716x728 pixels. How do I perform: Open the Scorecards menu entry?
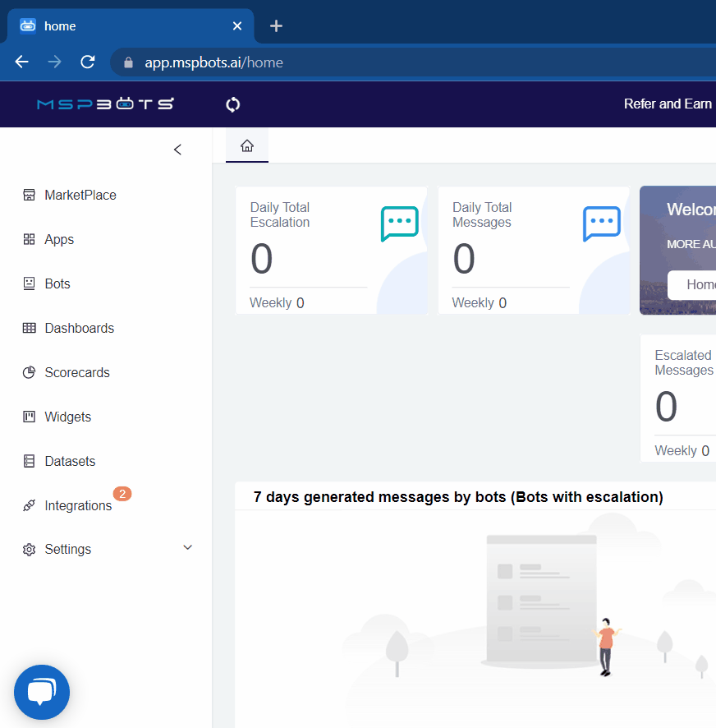pos(77,372)
